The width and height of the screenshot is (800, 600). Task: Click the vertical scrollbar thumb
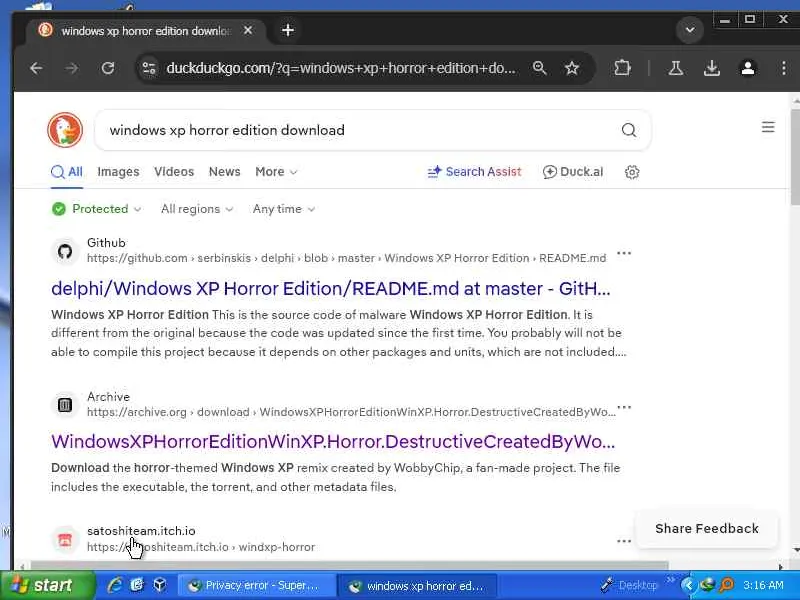point(795,157)
